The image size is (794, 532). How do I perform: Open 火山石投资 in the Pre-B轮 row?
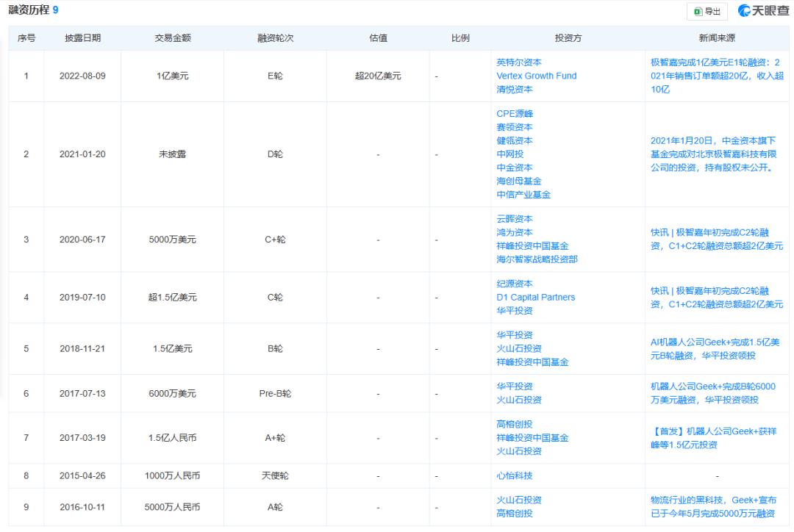(518, 400)
